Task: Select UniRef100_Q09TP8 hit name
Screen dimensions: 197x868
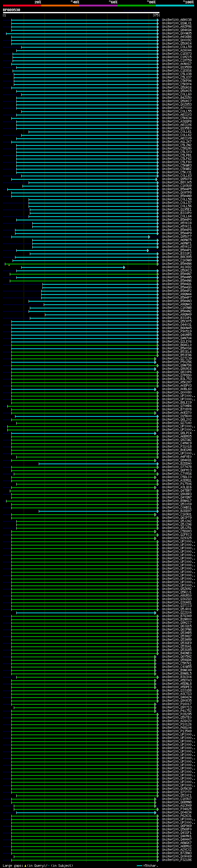Action: [177, 192]
